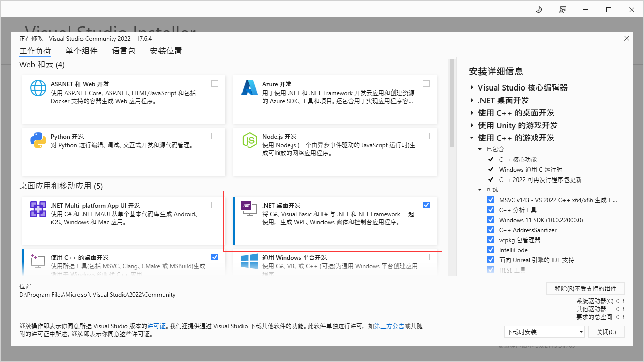Click the Node.js hexagon icon
The height and width of the screenshot is (362, 644).
tap(250, 140)
